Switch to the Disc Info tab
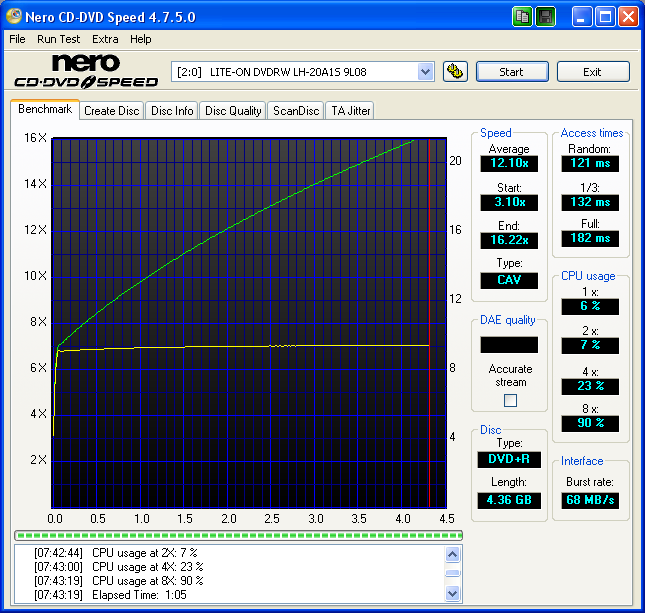 click(172, 111)
